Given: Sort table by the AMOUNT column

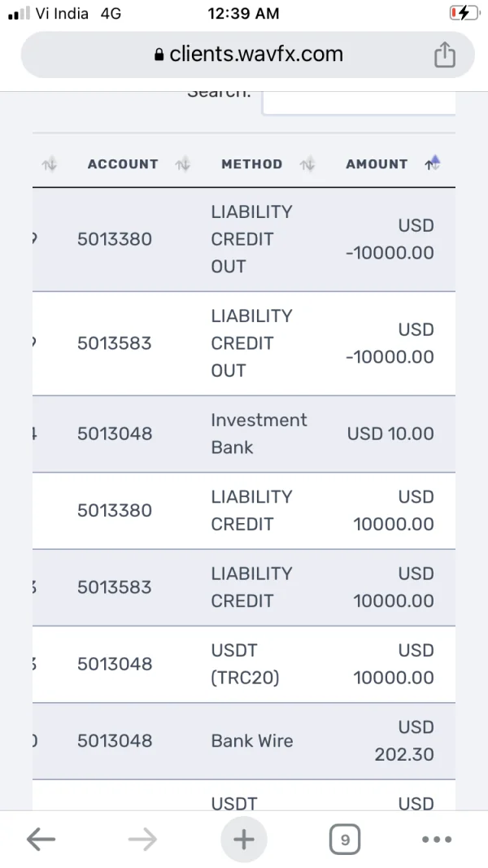Looking at the screenshot, I should (x=377, y=164).
